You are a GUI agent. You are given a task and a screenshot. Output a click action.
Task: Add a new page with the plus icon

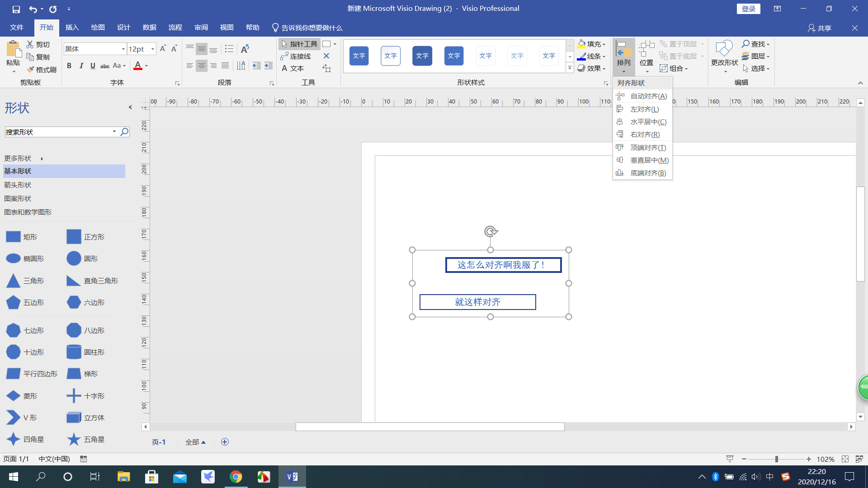point(225,442)
